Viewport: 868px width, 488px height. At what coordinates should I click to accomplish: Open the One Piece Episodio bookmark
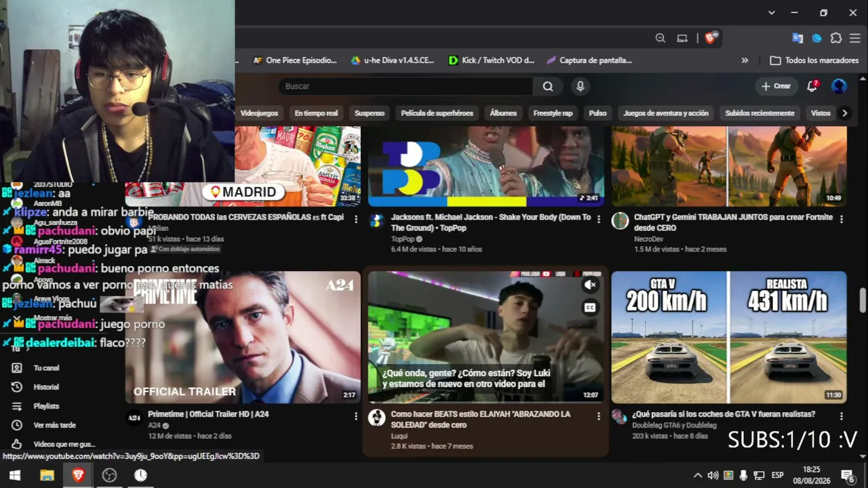click(x=294, y=60)
